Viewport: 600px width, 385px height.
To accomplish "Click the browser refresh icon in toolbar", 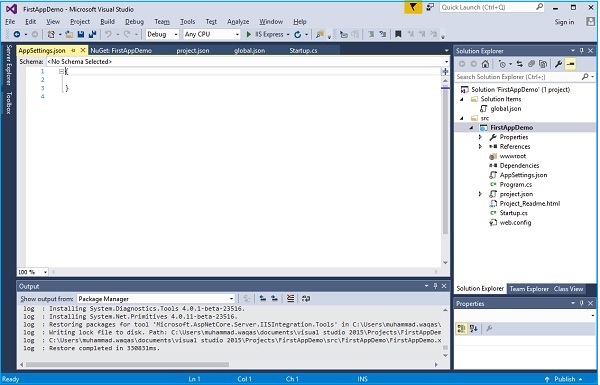I will [x=297, y=34].
